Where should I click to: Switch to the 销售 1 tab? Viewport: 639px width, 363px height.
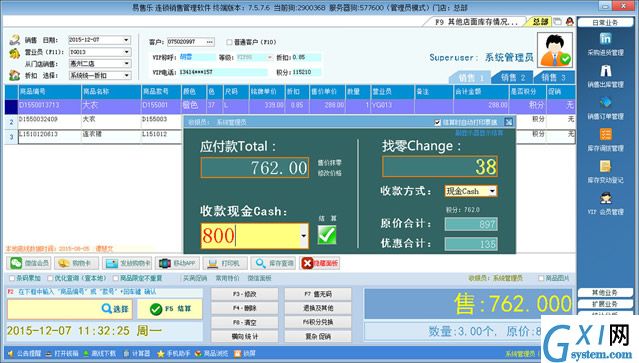coord(470,77)
